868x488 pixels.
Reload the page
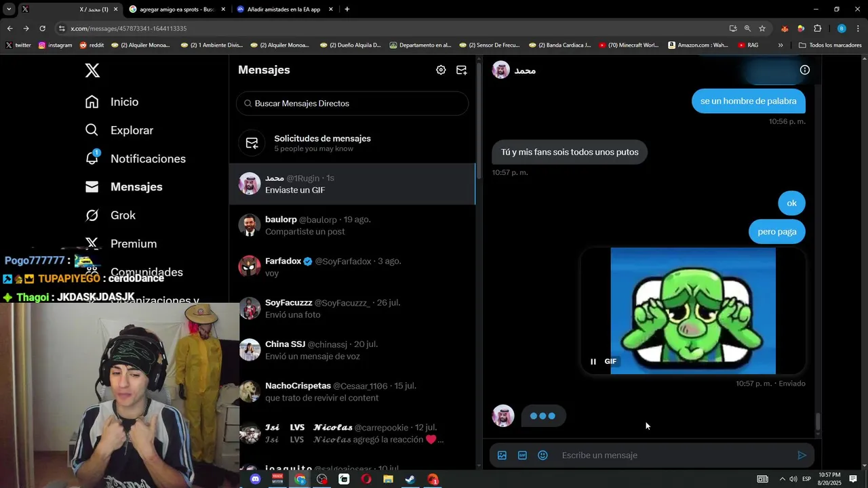tap(42, 28)
